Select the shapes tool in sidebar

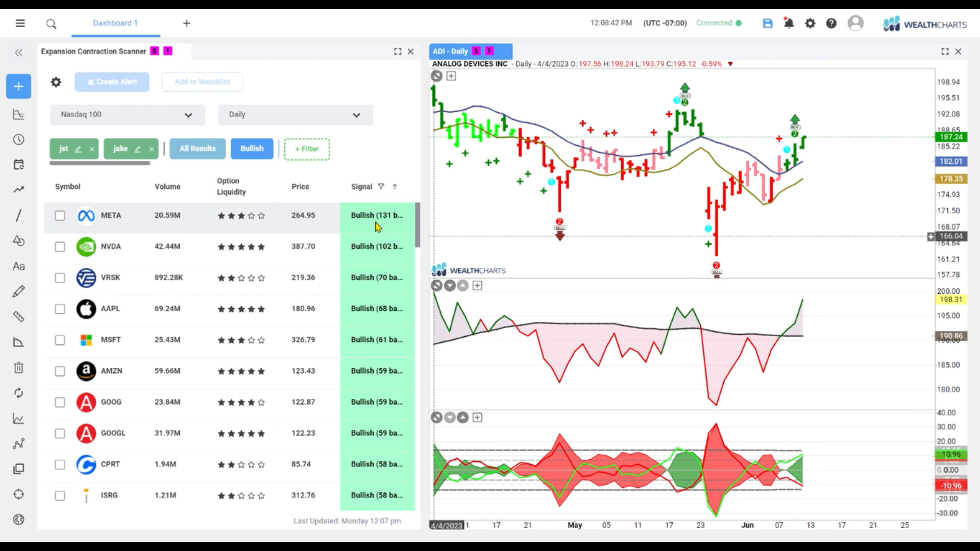point(18,240)
